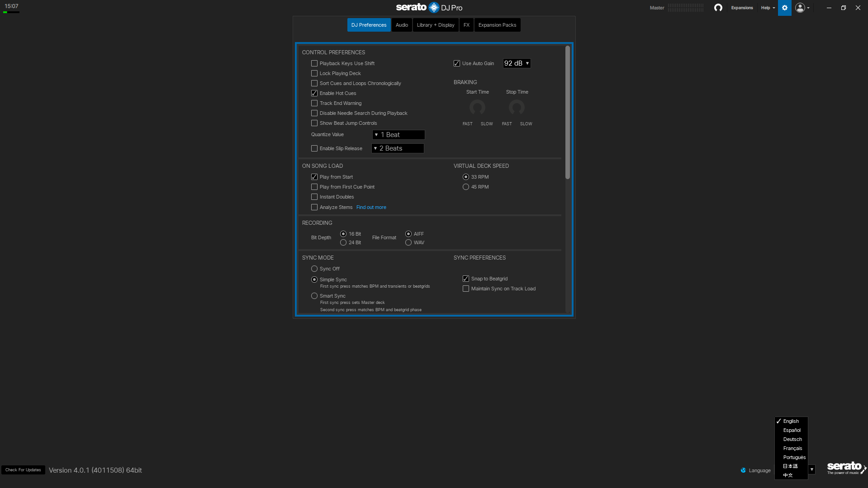Select the Sync Off mode
This screenshot has height=488, width=868.
[314, 269]
